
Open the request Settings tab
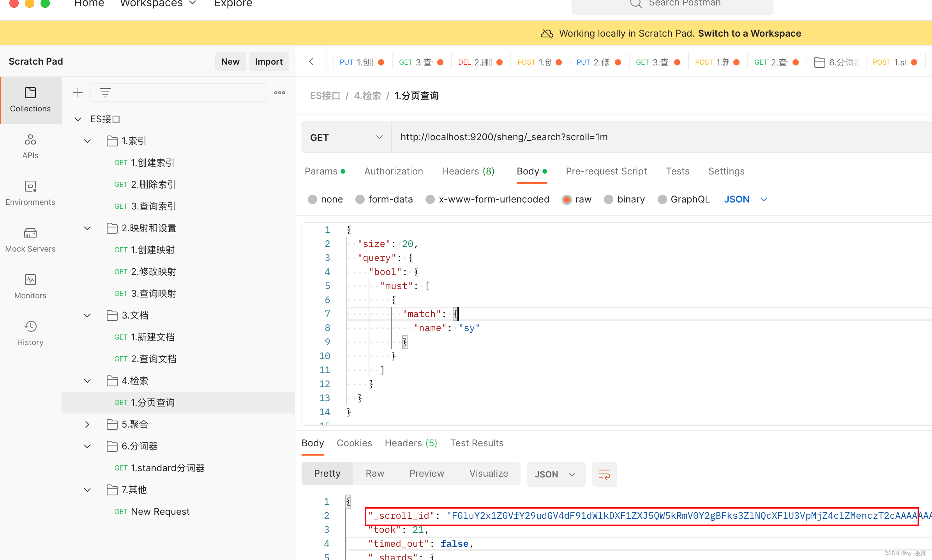pos(726,171)
